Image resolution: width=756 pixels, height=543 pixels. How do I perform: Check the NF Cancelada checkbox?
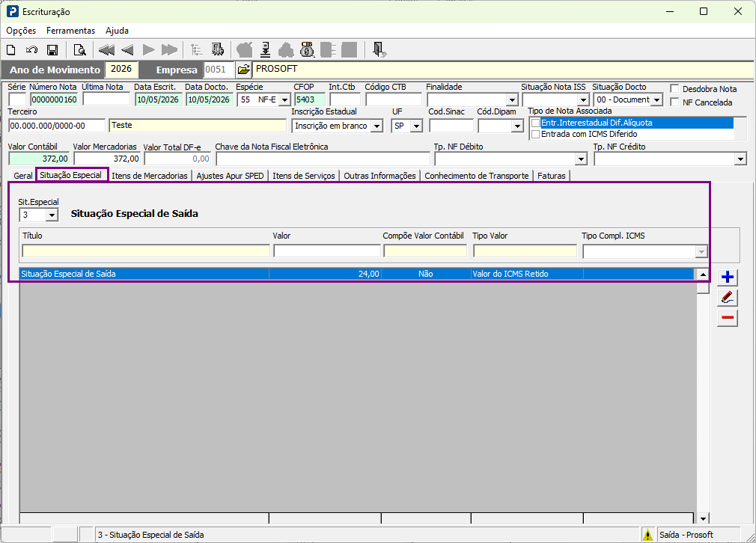point(674,102)
